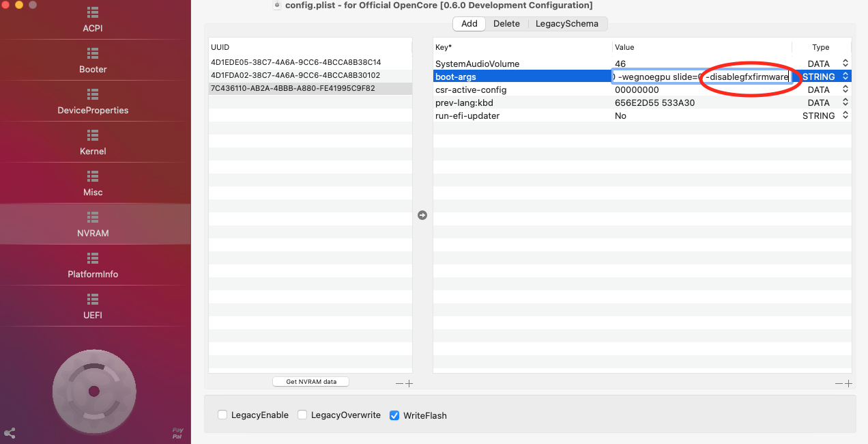Open type dropdown for csr-active-config row
This screenshot has height=444, width=868.
(845, 89)
